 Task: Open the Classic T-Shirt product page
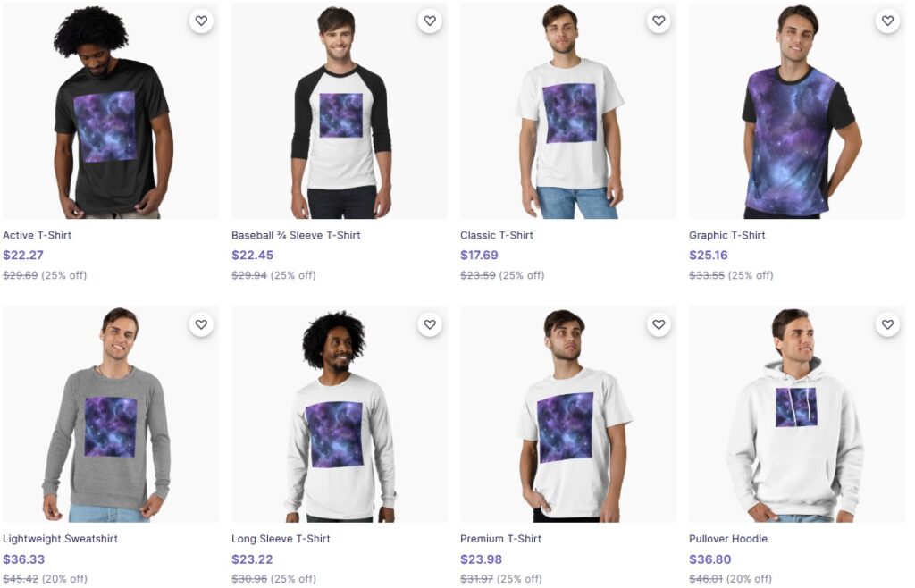[496, 235]
